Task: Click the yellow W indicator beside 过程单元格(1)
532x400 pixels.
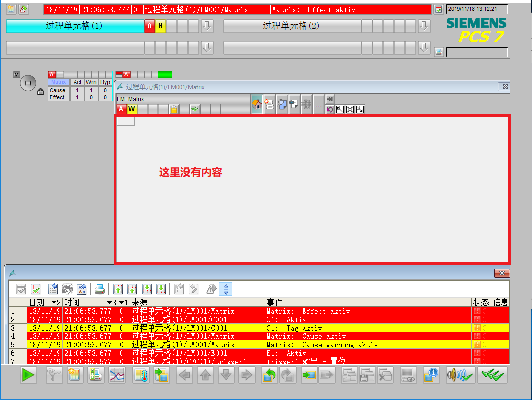Action: tap(160, 26)
